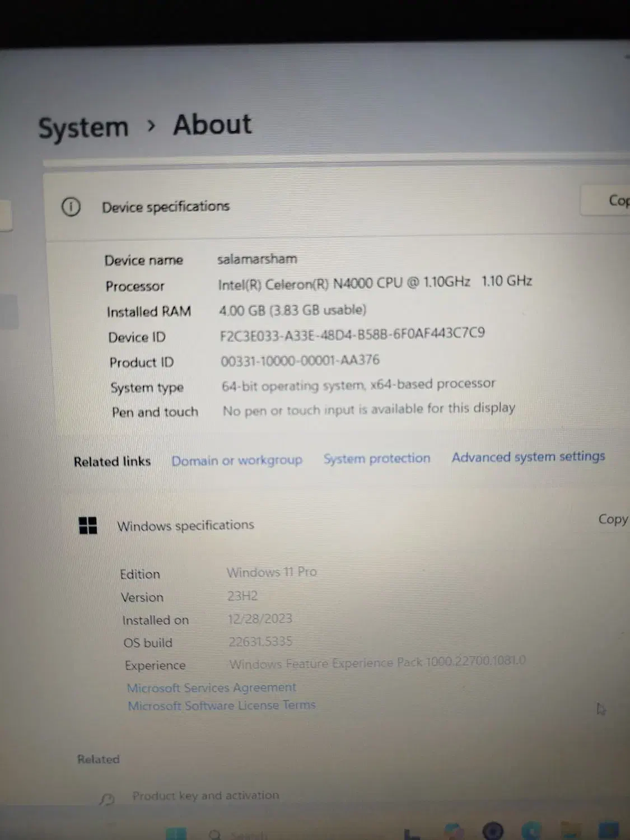
Task: Open Microsoft Software License Terms link
Action: coord(222,706)
